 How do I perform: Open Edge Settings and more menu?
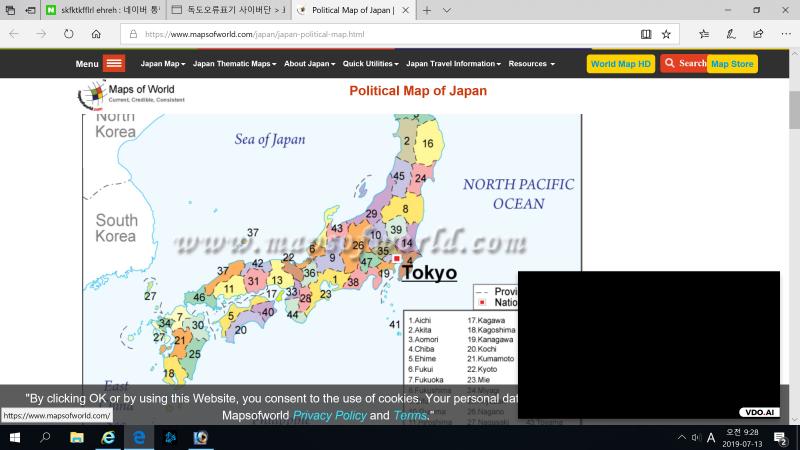(786, 34)
